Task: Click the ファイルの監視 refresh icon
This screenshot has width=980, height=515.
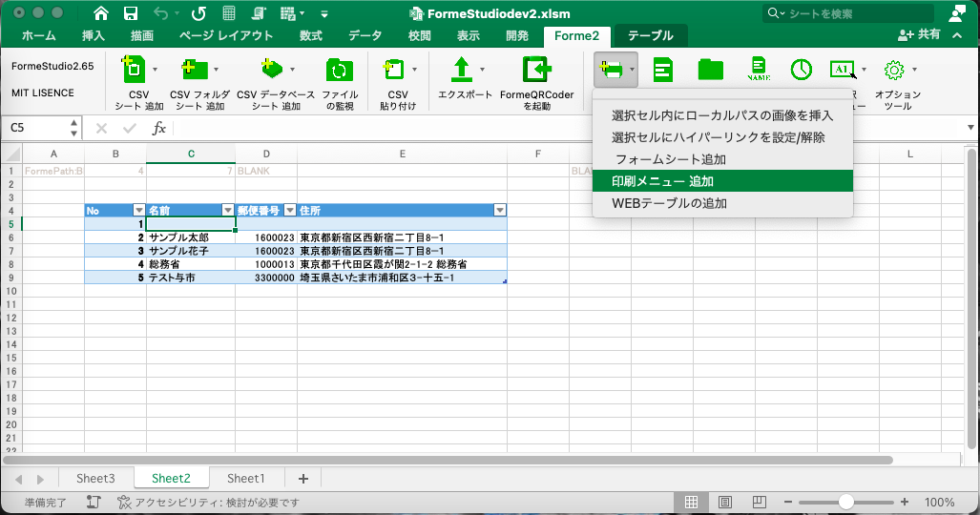Action: point(339,71)
